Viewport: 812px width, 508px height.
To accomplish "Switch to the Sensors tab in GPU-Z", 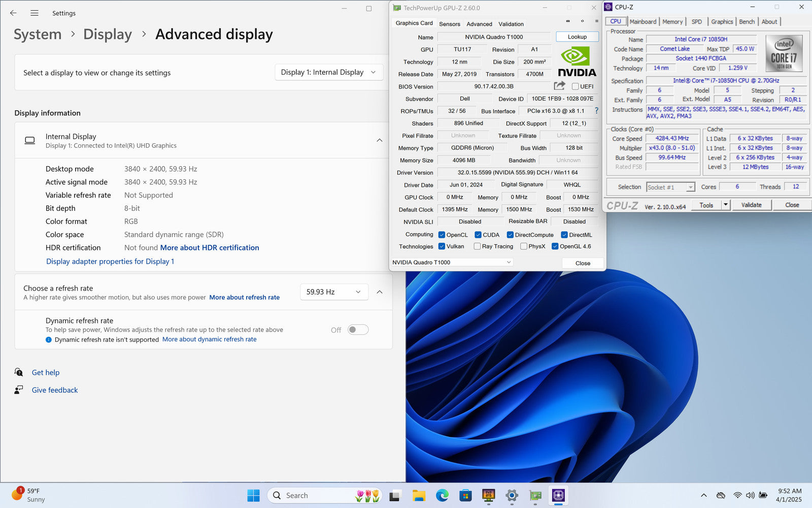I will [449, 24].
